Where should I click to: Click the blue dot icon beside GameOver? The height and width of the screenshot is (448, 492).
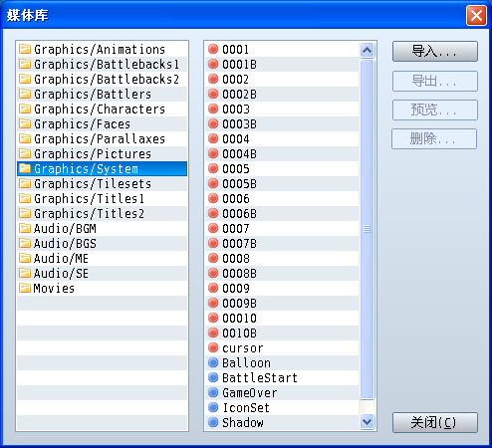213,392
